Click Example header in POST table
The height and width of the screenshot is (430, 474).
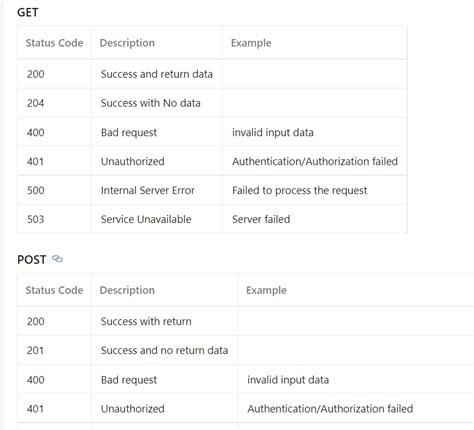[266, 290]
